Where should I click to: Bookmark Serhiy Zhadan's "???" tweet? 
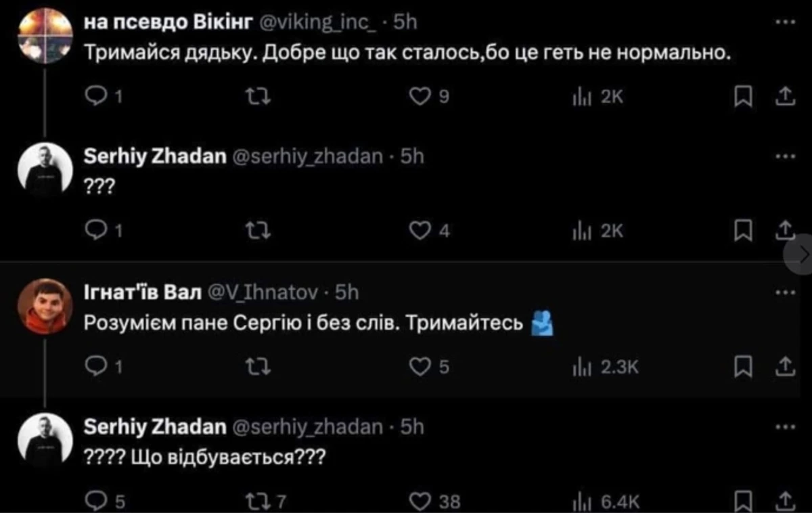[743, 231]
